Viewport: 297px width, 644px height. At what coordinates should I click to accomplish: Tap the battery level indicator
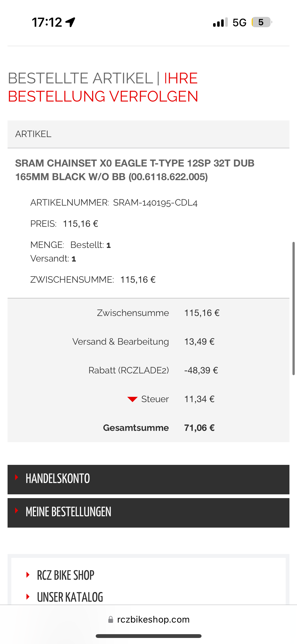pos(261,22)
